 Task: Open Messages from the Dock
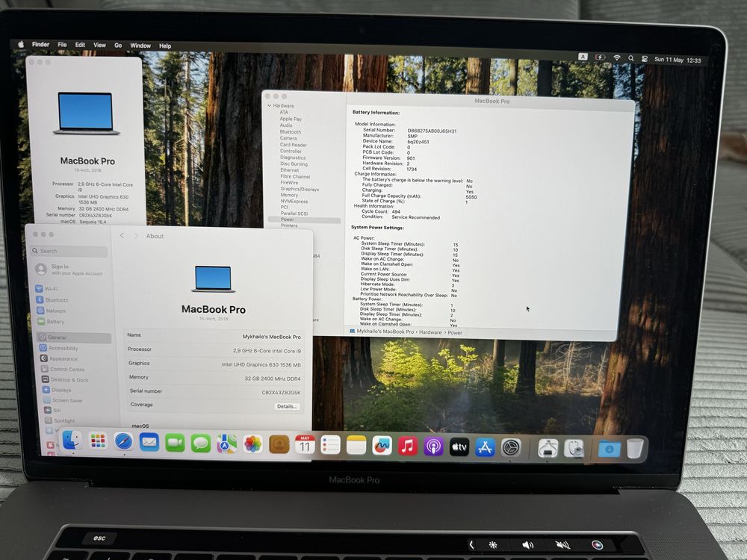(201, 444)
